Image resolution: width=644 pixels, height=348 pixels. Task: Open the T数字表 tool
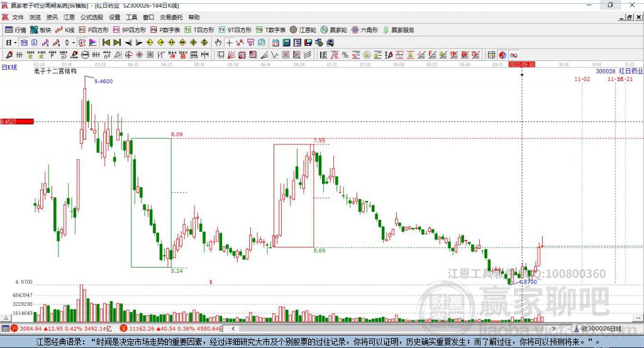click(270, 30)
